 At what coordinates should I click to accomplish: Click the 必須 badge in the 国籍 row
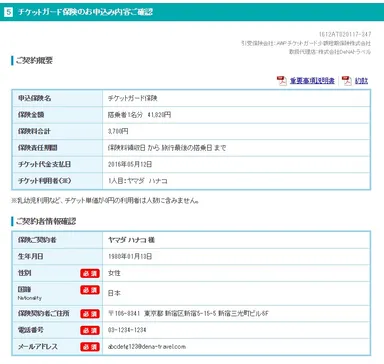(90, 290)
